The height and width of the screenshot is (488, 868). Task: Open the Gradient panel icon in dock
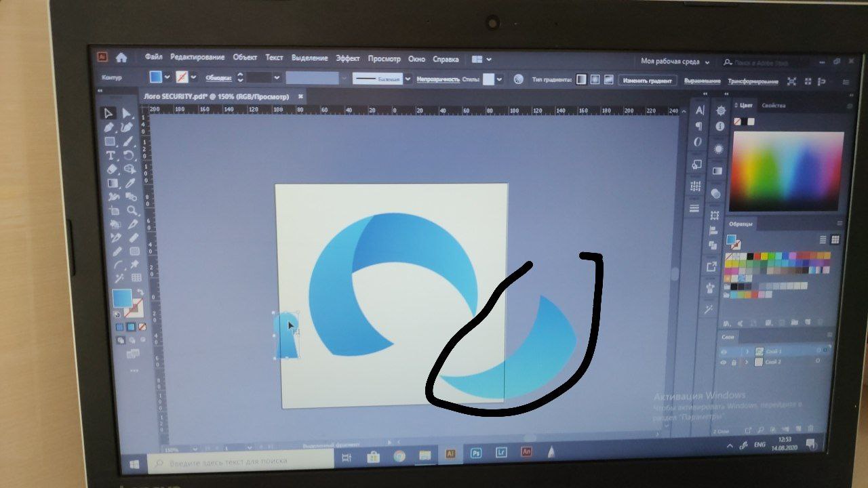point(717,171)
